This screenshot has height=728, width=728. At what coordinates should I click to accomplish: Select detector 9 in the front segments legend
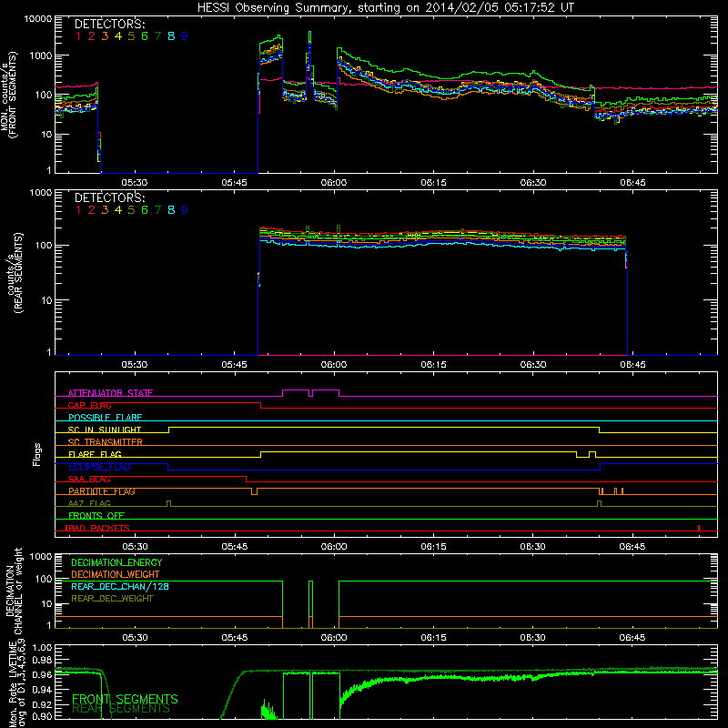click(x=185, y=36)
